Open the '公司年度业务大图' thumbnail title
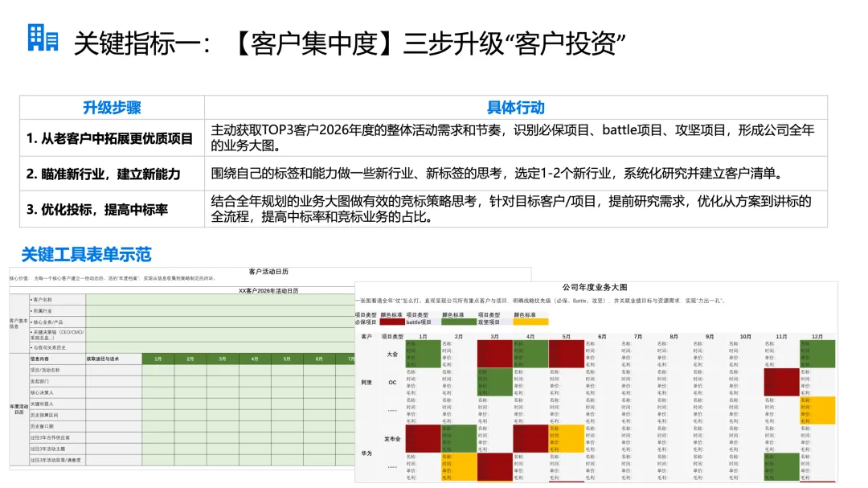 pos(595,287)
